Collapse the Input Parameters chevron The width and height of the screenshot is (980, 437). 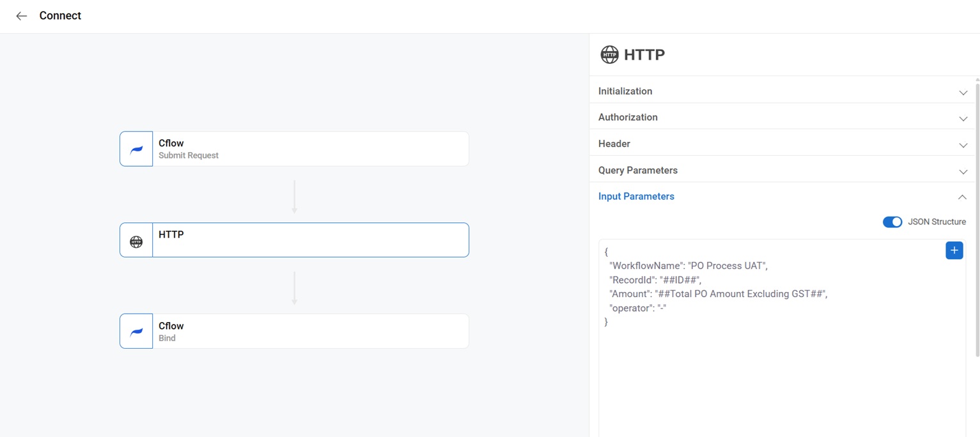[x=962, y=197]
